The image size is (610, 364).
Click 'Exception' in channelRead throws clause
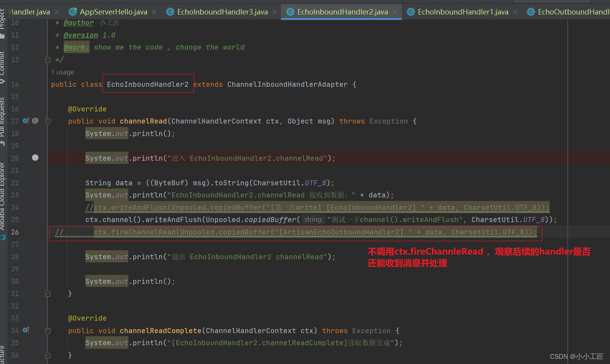pos(389,121)
